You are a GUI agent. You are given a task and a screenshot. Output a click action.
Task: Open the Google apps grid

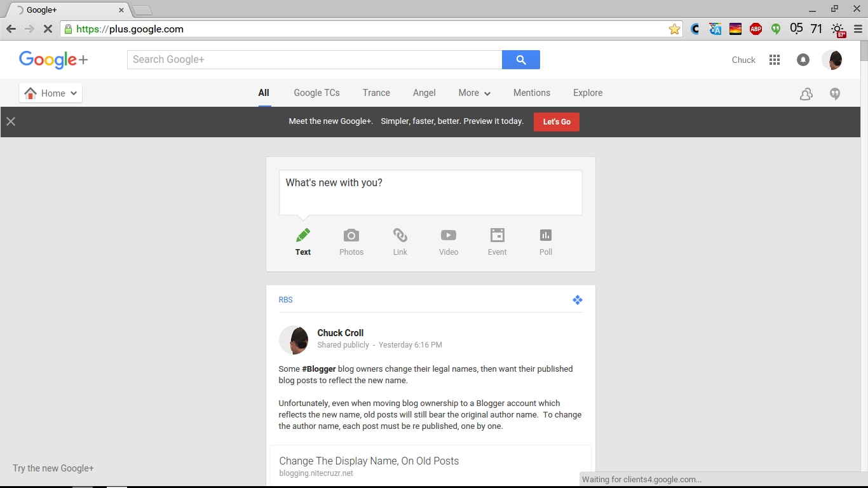click(x=774, y=60)
